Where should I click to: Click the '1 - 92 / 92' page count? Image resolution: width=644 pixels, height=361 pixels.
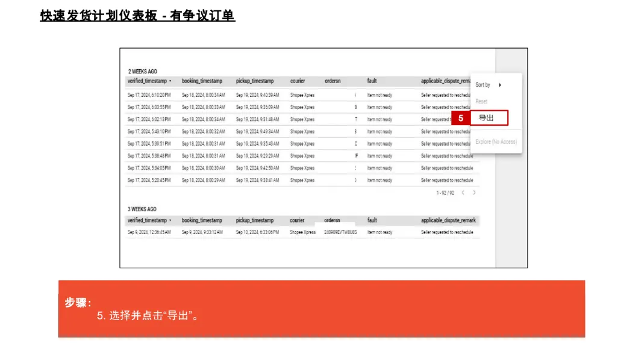445,193
